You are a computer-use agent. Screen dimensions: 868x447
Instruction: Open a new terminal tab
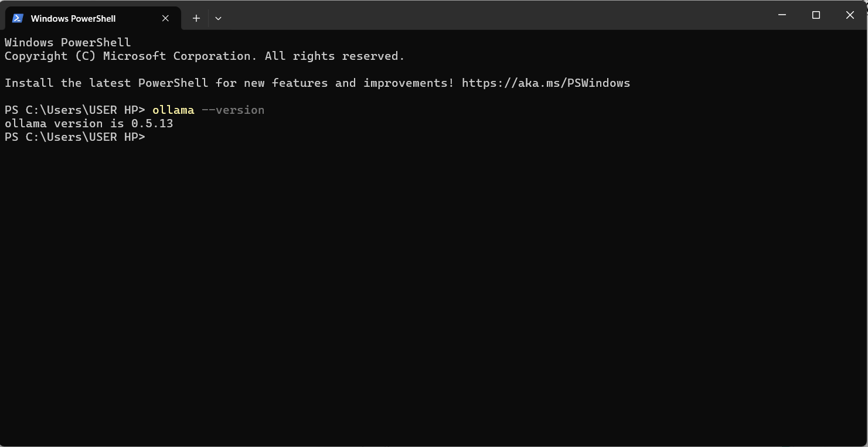point(196,18)
